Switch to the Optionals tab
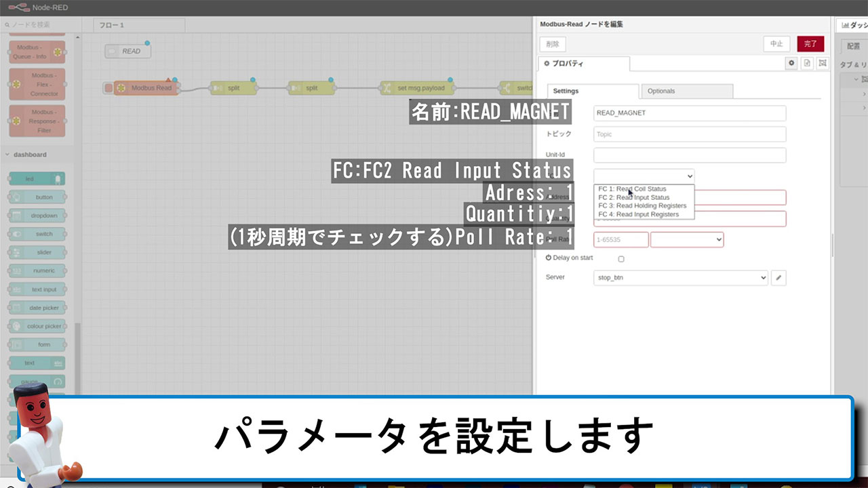Screen dimensions: 868x488 tap(686, 91)
